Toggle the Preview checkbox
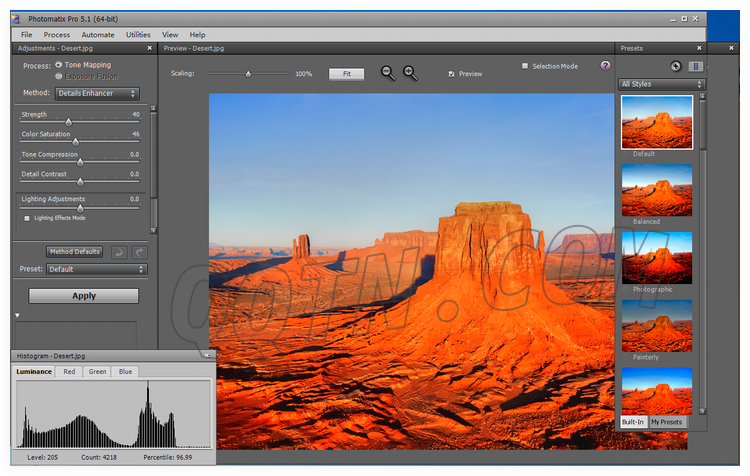This screenshot has width=750, height=476. 451,74
